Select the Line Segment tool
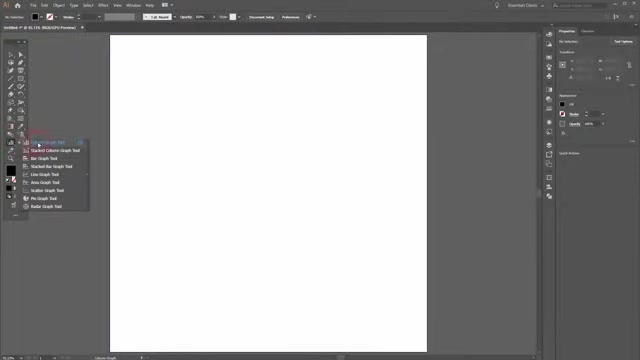Image resolution: width=640 pixels, height=360 pixels. tap(11, 78)
